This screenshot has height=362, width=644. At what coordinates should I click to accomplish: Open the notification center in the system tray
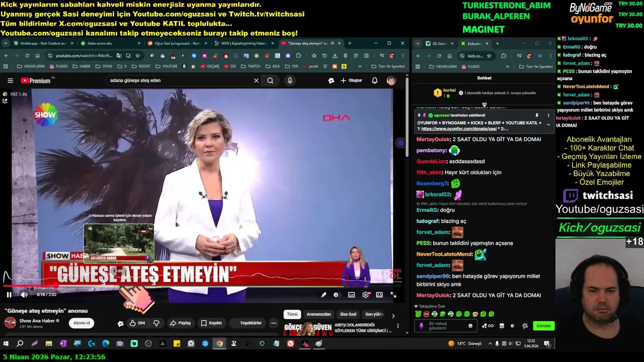pos(547,344)
